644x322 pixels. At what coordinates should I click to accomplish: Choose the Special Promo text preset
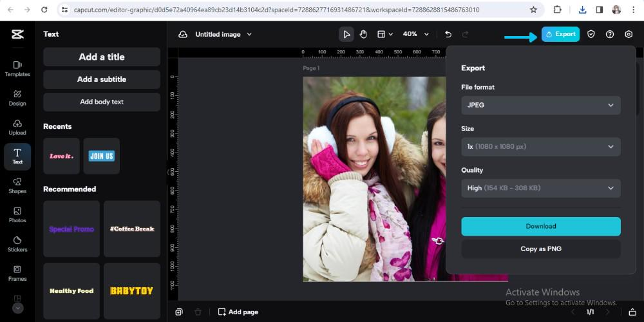click(71, 229)
